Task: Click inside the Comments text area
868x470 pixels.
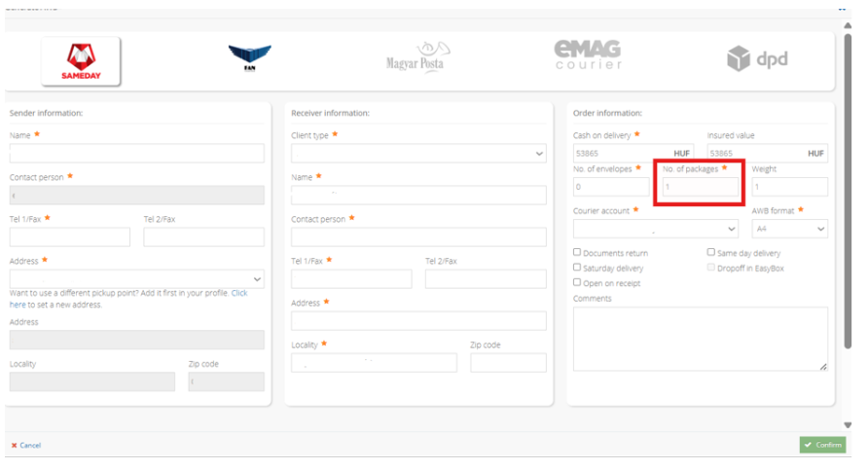Action: (700, 339)
